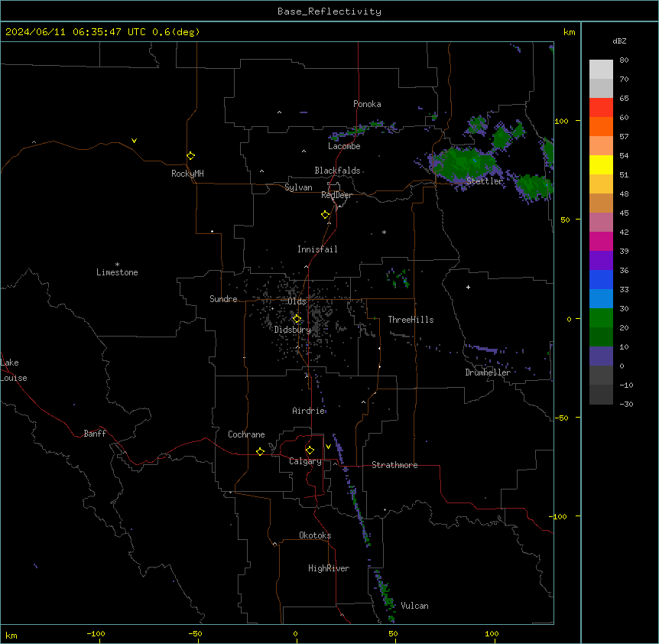Screen dimensions: 659x644
Task: Select the blue 36 dBZ legend swatch
Action: pos(601,279)
